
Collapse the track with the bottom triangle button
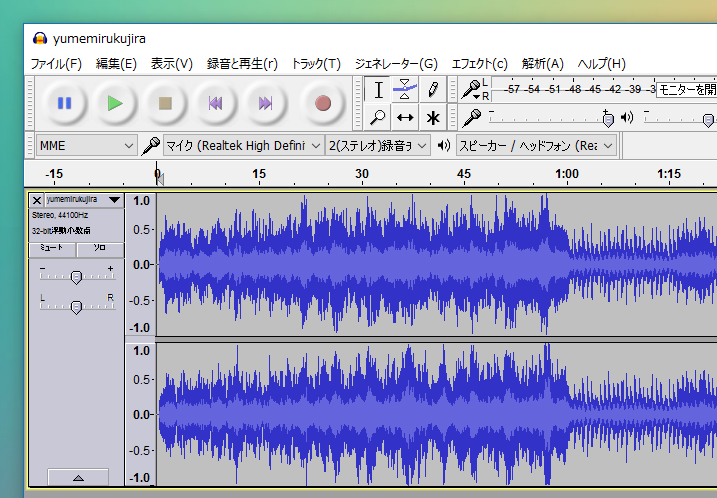click(78, 477)
